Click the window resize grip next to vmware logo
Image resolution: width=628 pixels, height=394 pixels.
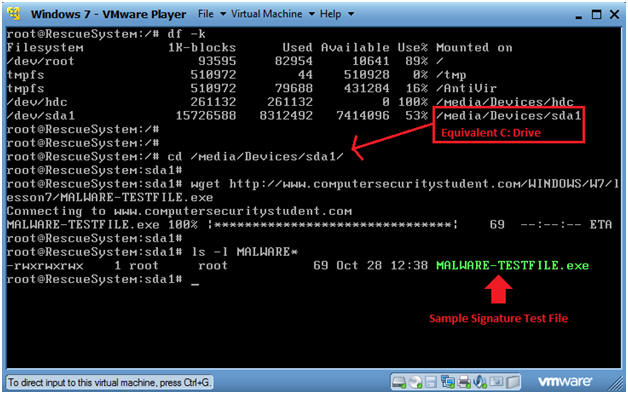click(616, 383)
